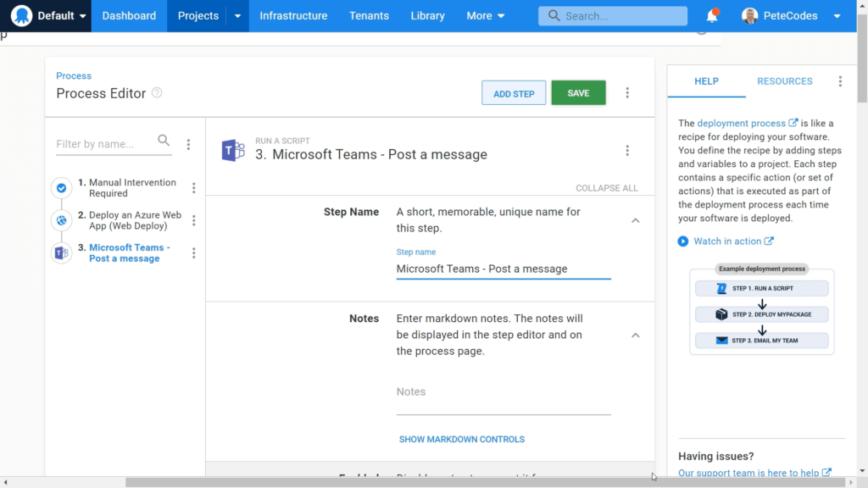
Task: Click the Process Editor help icon
Action: click(x=157, y=92)
